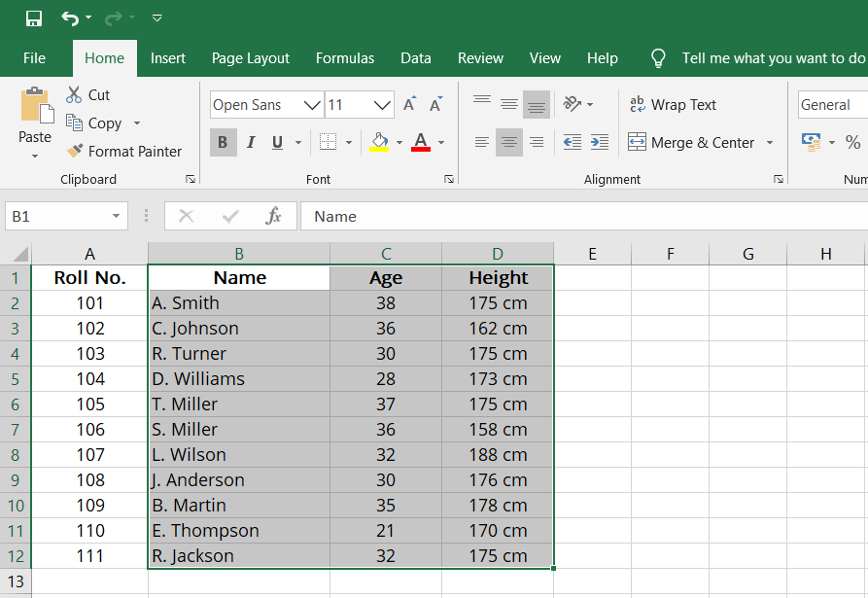The height and width of the screenshot is (598, 868).
Task: Open the underline style dropdown arrow
Action: (x=297, y=142)
